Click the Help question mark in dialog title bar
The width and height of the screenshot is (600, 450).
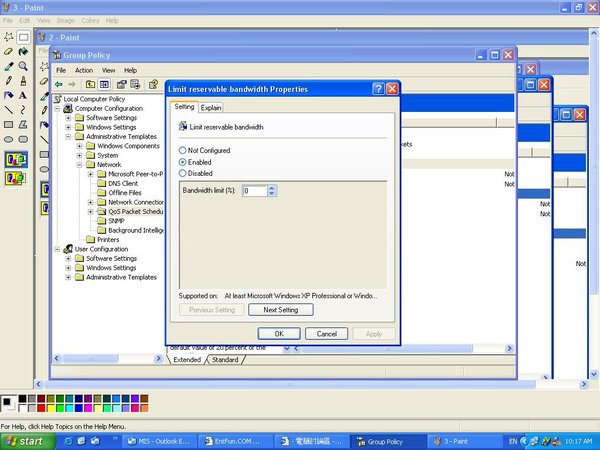click(x=378, y=89)
